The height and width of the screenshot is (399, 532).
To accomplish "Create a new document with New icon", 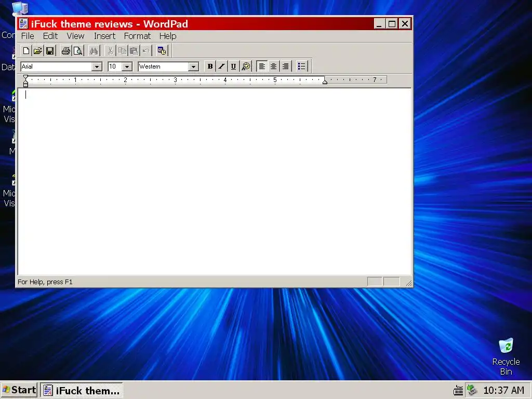I will pos(26,51).
